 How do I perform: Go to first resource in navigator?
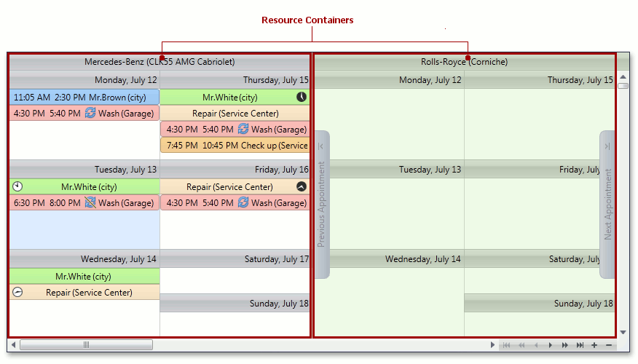point(506,345)
